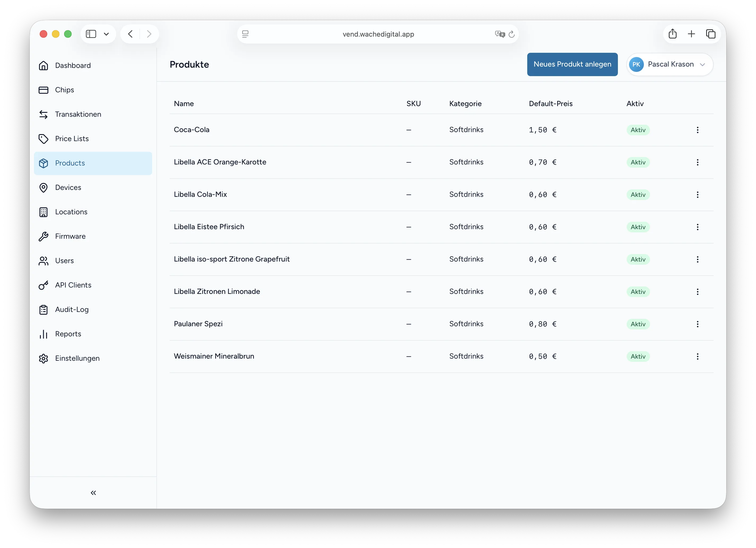Click price 0,50 € of Weismainer Mineralbrun

pyautogui.click(x=542, y=356)
